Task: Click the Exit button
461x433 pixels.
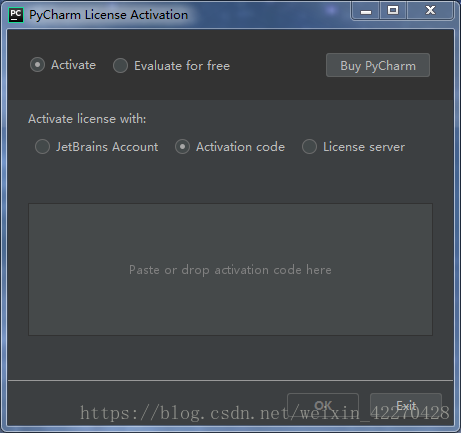Action: click(x=406, y=405)
